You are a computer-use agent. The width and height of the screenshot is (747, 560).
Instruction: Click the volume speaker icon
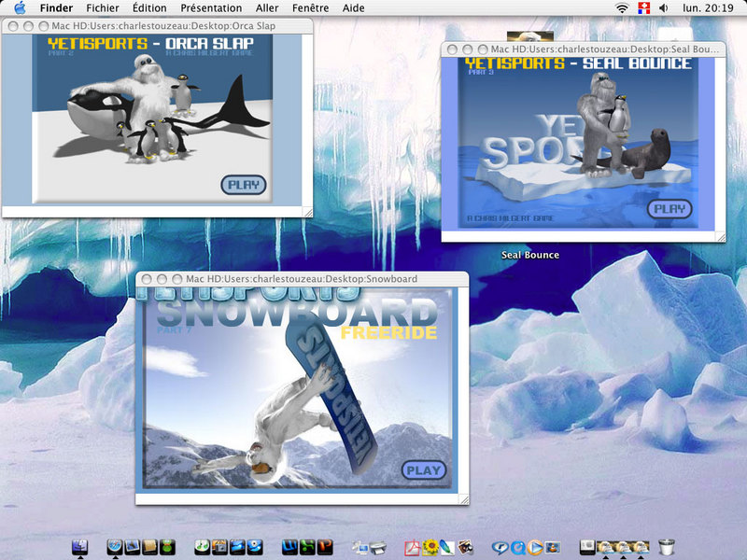(664, 8)
